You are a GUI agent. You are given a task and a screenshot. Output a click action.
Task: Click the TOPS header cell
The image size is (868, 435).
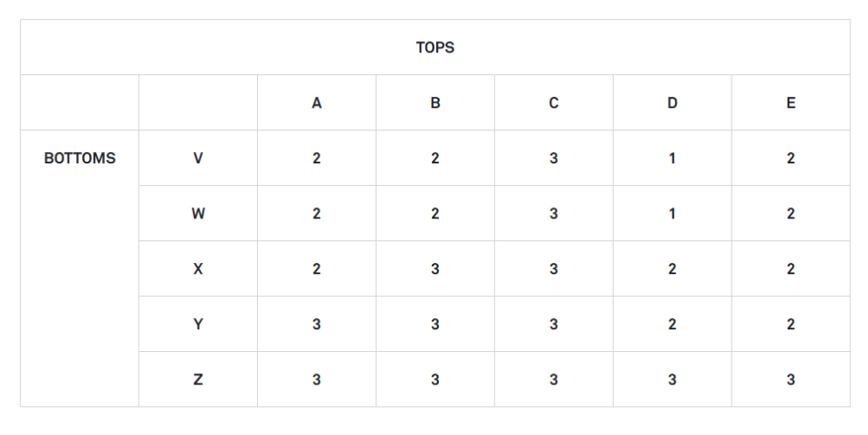coord(435,47)
